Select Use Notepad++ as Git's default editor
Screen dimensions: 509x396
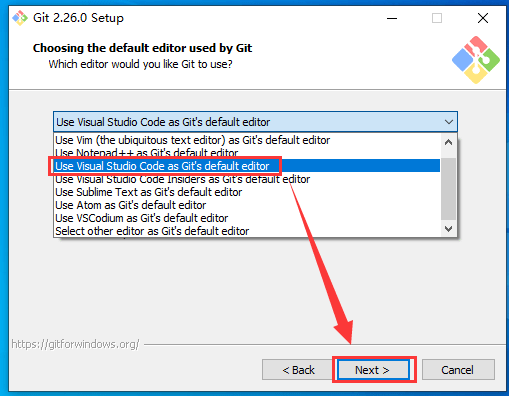pos(247,153)
